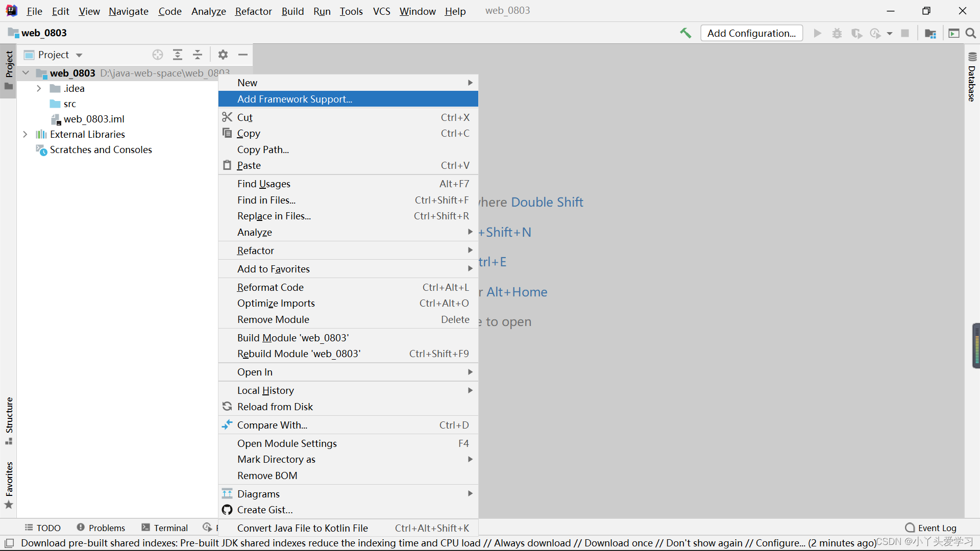Expand the Open In submenu
980x551 pixels.
pos(348,372)
